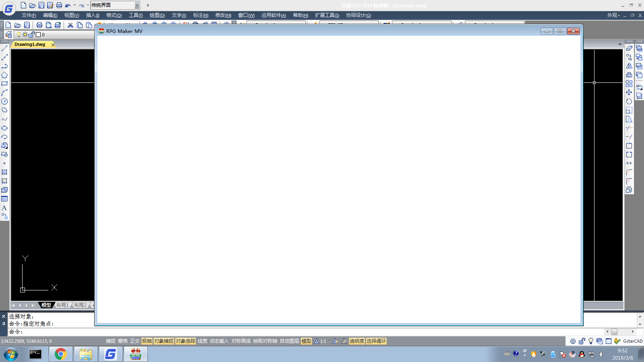This screenshot has width=644, height=362.
Task: Select the Explode modify tool
Action: coord(629,190)
